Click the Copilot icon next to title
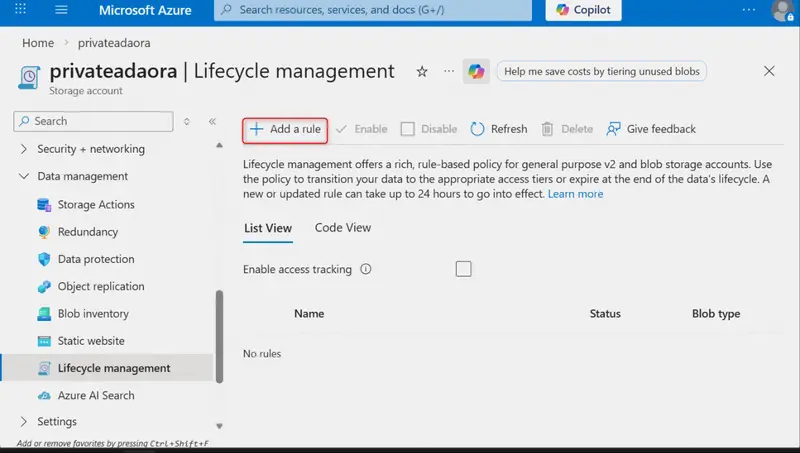 [476, 71]
